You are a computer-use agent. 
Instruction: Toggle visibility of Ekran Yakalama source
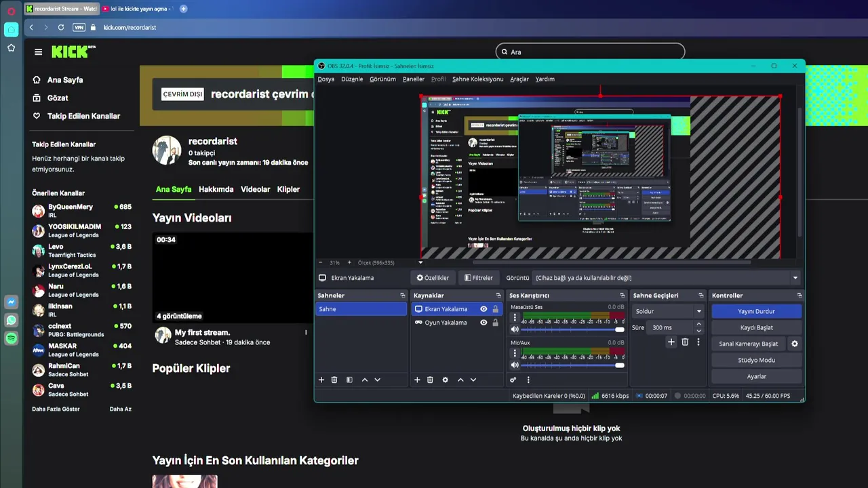(484, 309)
